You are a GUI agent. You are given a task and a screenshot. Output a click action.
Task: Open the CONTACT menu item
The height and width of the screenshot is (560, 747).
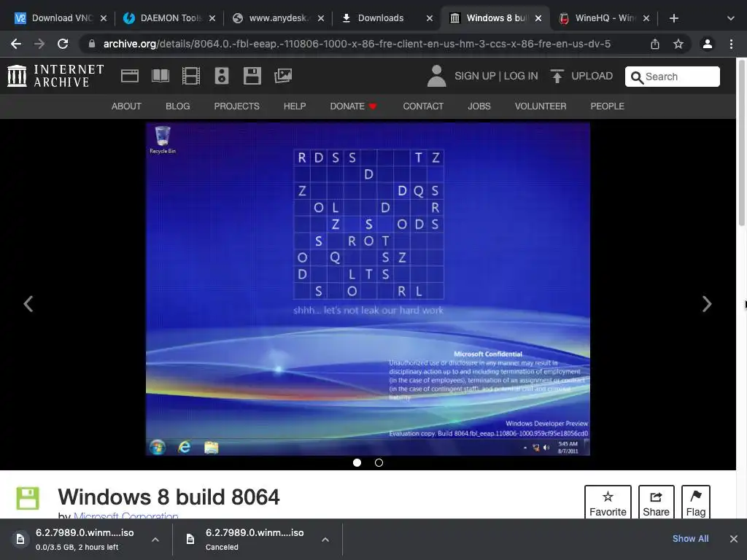pos(423,106)
